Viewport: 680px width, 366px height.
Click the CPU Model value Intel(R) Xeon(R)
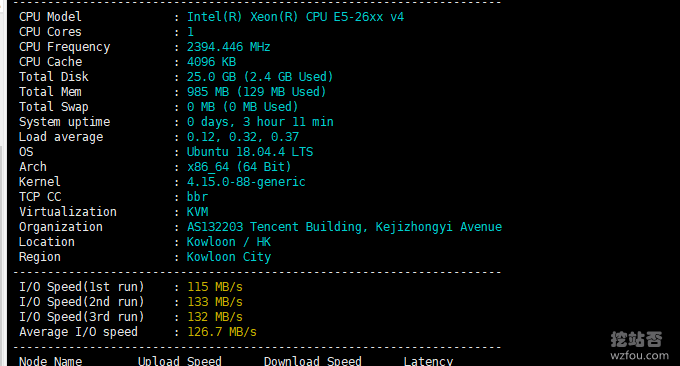[242, 17]
